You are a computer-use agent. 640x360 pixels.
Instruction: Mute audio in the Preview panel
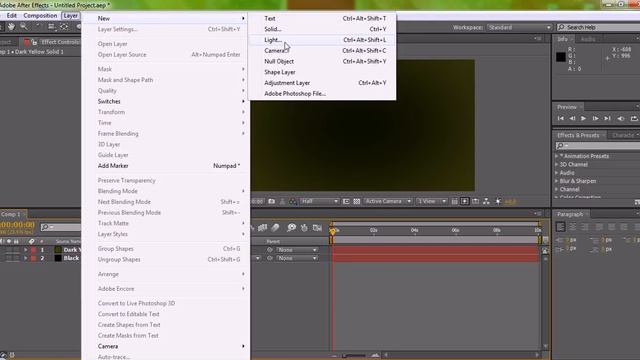point(621,118)
